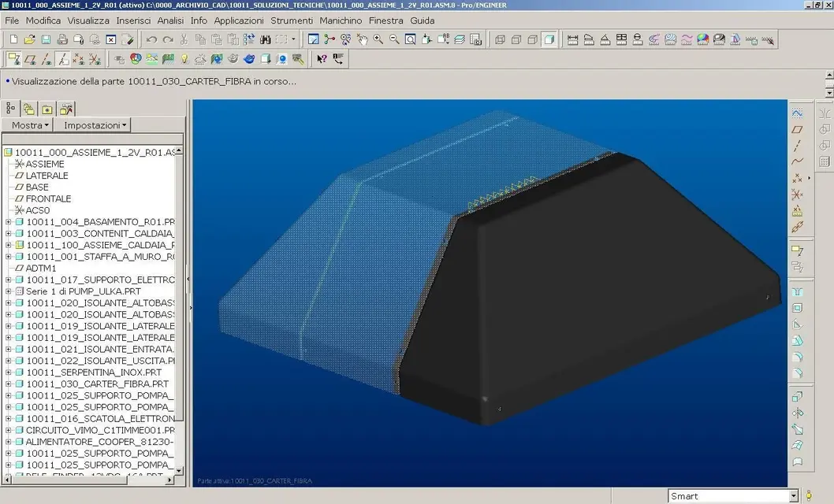This screenshot has width=834, height=504.
Task: Open Find with the binoculars icon
Action: [265, 39]
